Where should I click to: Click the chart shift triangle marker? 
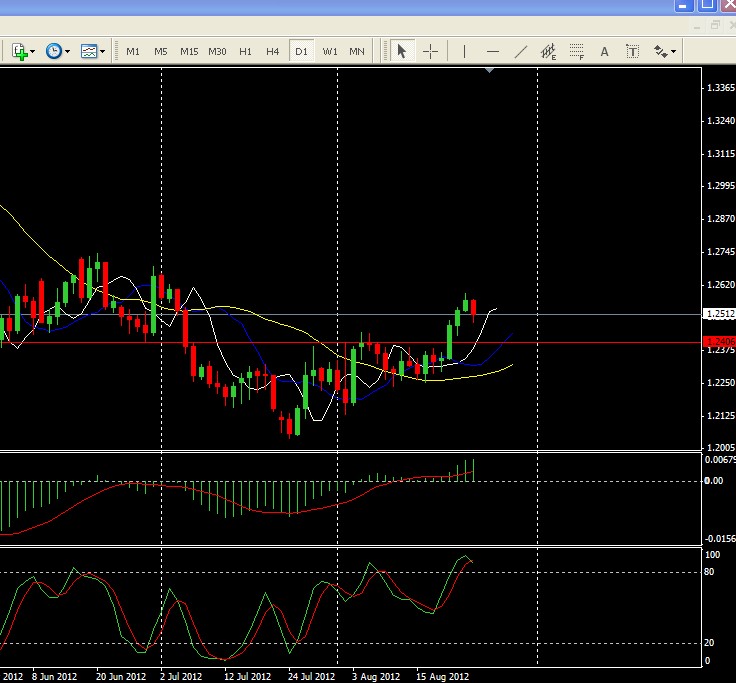click(489, 71)
